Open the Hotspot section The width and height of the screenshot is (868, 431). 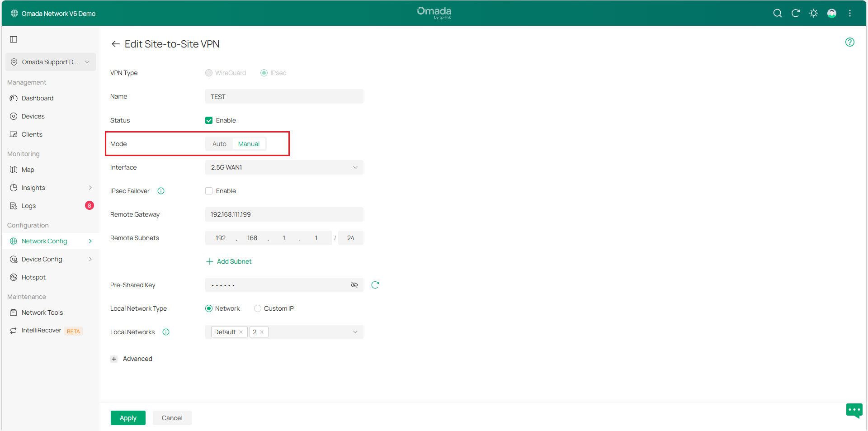pos(33,277)
